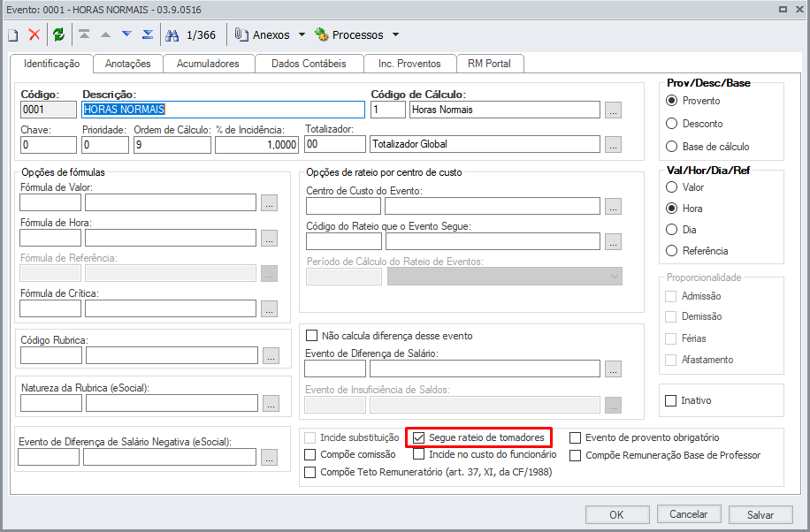Open lookup for Código do Rateio
Image resolution: width=810 pixels, height=532 pixels.
tap(613, 242)
